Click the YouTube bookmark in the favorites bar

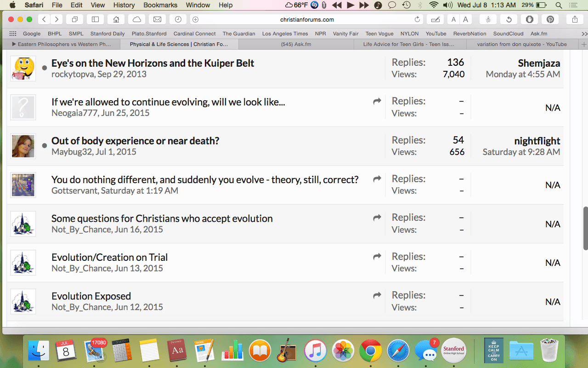pos(435,34)
